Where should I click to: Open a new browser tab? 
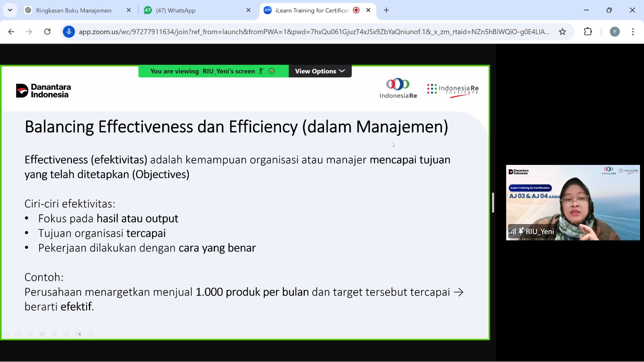point(386,10)
